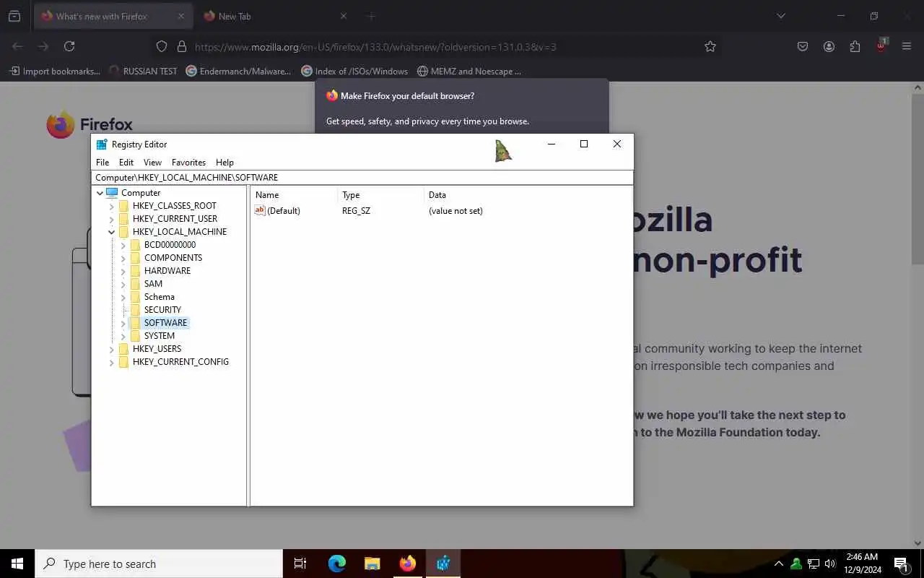Click the Schema folder icon
924x578 pixels.
[135, 297]
